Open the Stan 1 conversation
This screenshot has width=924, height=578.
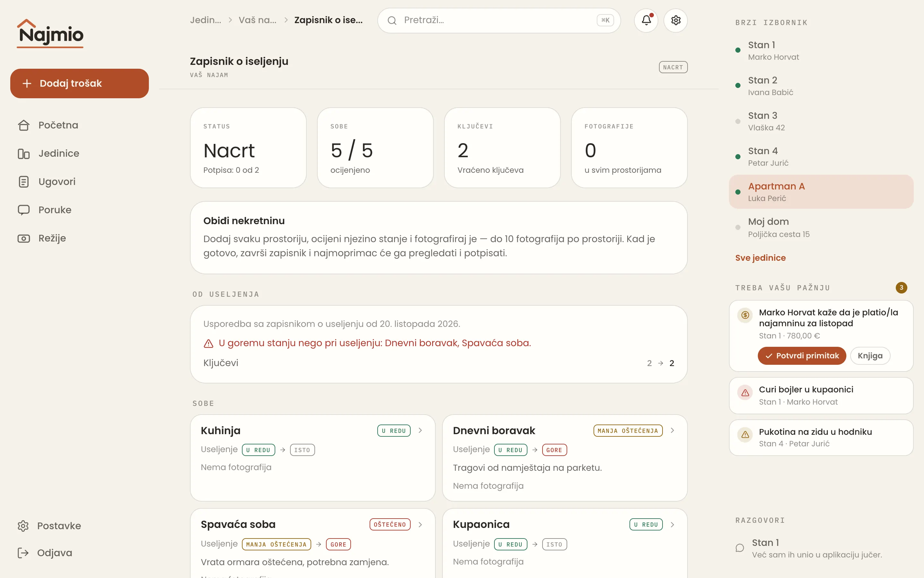(821, 548)
